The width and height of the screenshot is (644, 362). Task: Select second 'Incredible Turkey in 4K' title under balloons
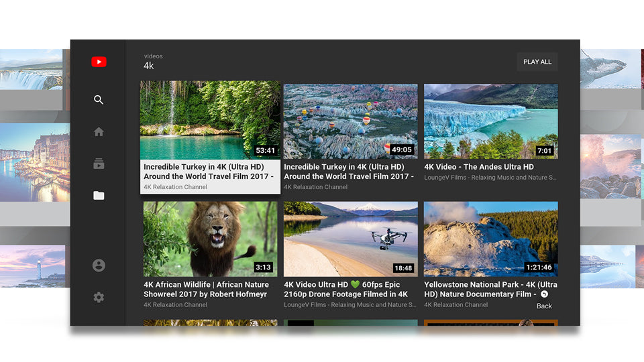coord(349,172)
